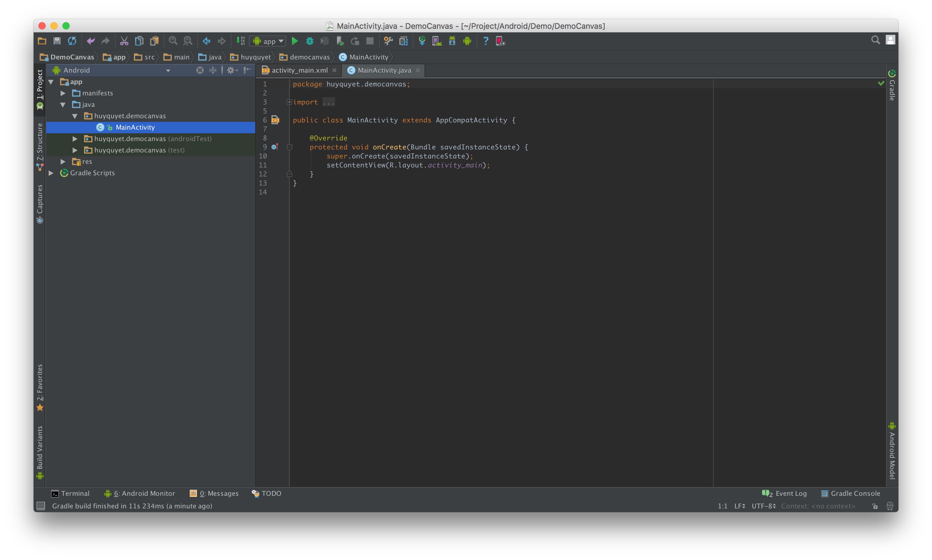Viewport: 932px width, 560px height.
Task: Open the AVD Manager icon
Action: 437,41
